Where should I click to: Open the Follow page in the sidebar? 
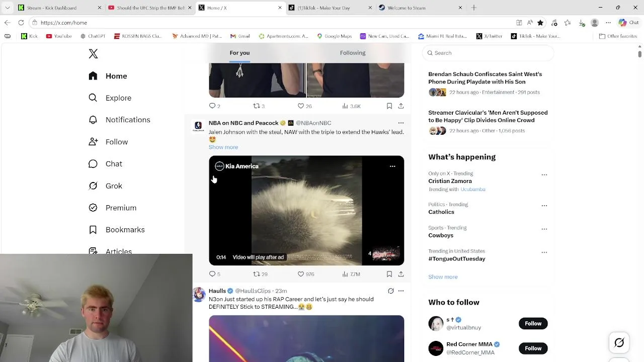coord(108,142)
